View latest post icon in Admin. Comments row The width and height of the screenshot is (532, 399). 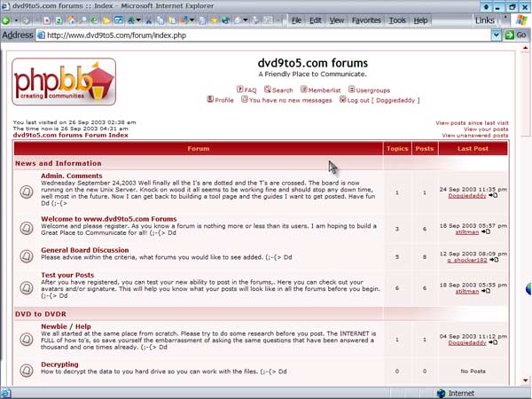493,195
